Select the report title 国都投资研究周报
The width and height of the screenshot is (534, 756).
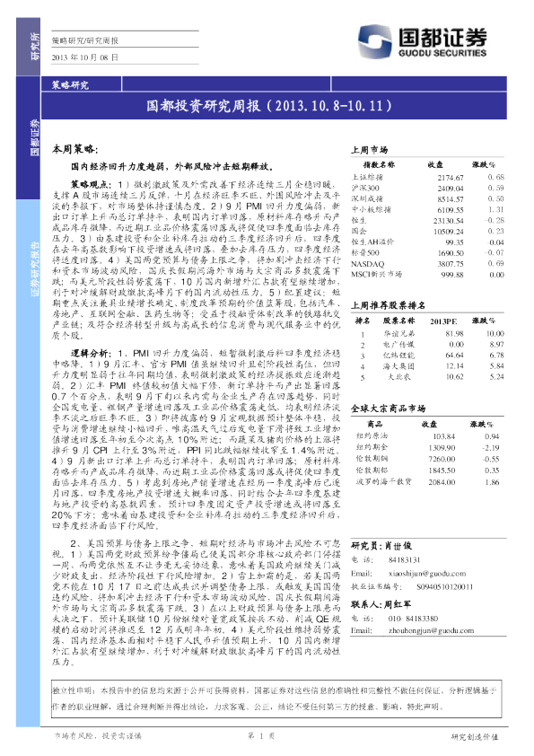(x=204, y=106)
